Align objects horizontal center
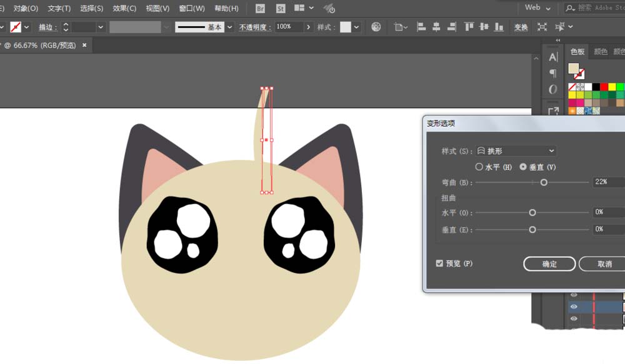 (x=436, y=27)
